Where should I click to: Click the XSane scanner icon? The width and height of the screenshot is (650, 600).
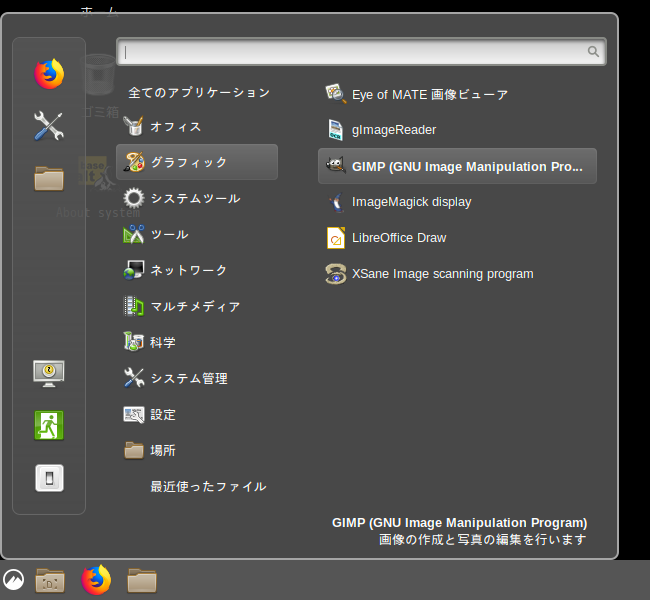(x=336, y=274)
